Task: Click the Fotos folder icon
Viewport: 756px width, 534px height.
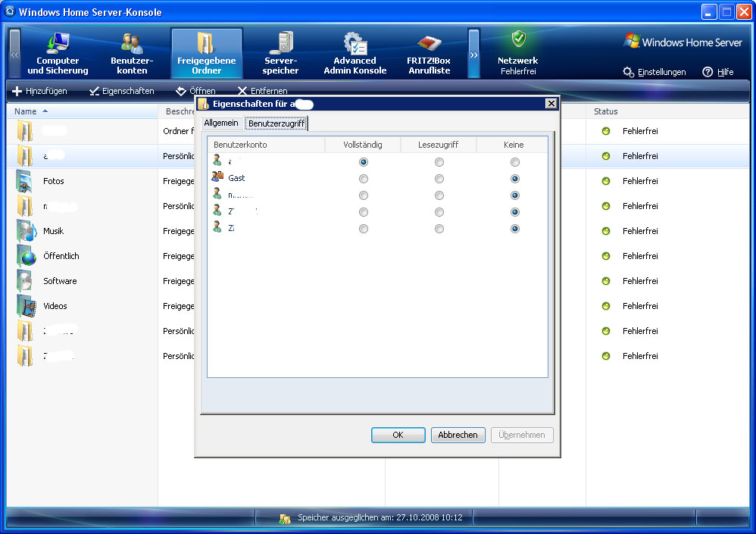Action: pos(24,181)
